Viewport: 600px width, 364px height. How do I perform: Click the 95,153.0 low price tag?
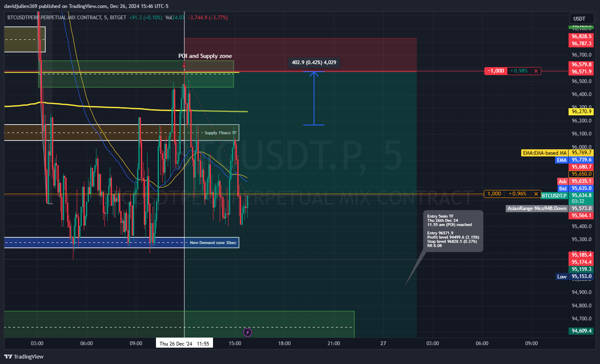tap(582, 276)
